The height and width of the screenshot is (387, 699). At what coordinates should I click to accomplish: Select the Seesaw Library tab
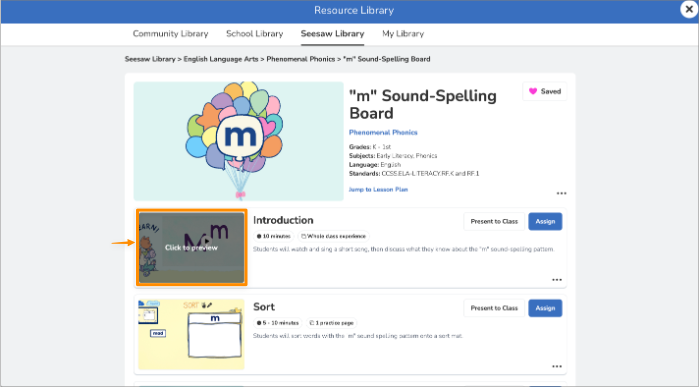[332, 34]
